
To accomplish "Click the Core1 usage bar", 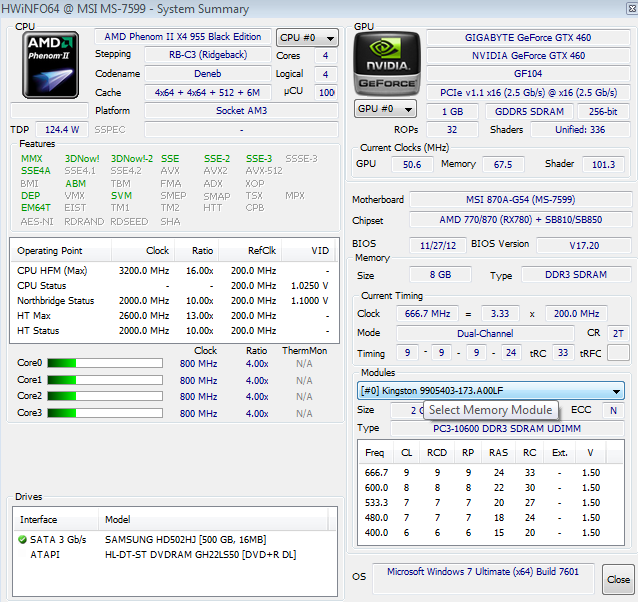I will tap(105, 380).
